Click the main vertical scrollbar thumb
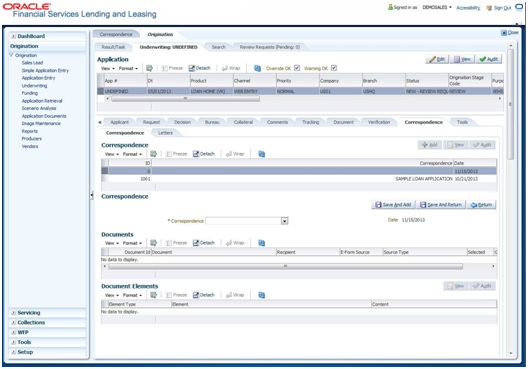The height and width of the screenshot is (369, 528). pyautogui.click(x=510, y=104)
